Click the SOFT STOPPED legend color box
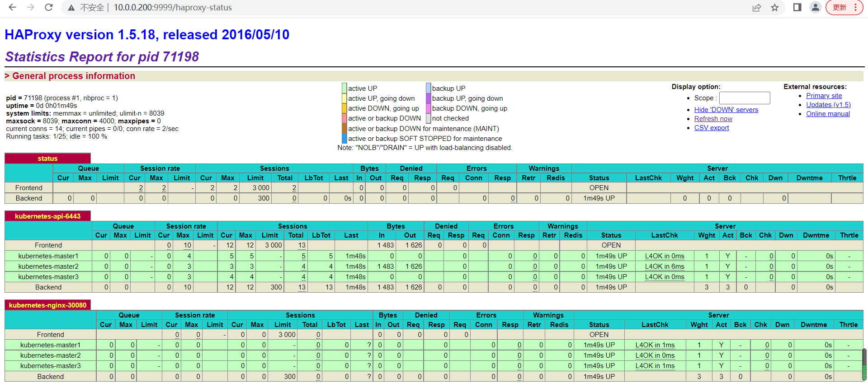This screenshot has height=383, width=868. click(x=344, y=138)
